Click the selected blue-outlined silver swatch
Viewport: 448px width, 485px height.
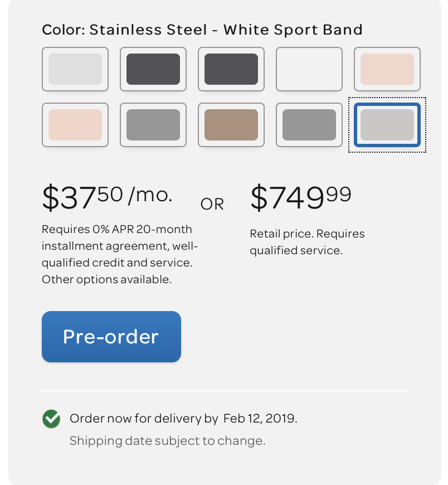click(x=387, y=125)
